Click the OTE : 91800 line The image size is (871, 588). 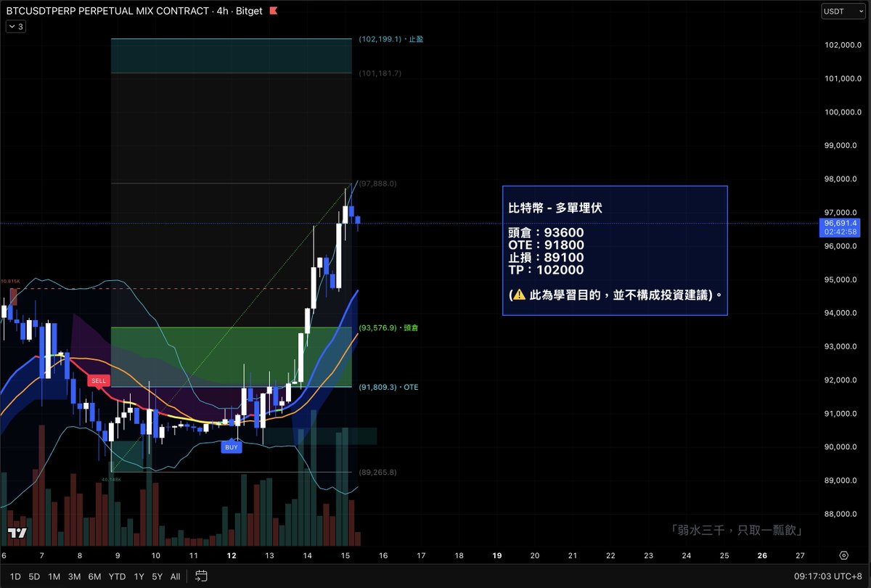(x=546, y=245)
